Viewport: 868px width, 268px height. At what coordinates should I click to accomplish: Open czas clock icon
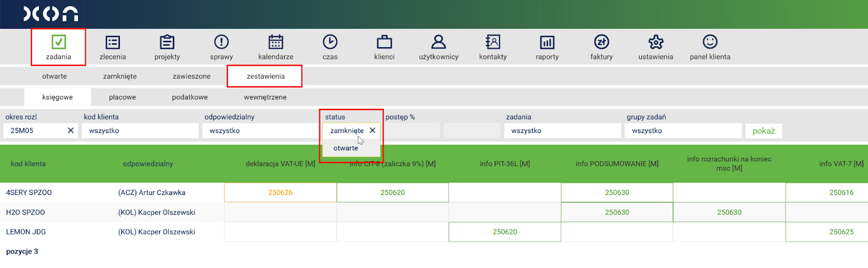[x=330, y=42]
